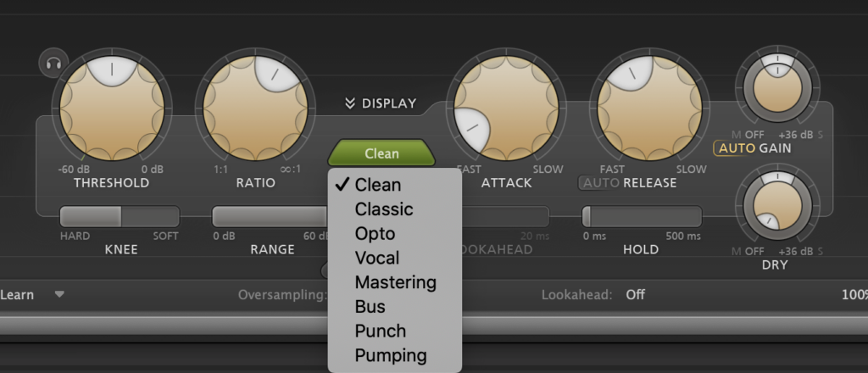
Task: Click the Hold time slider
Action: coord(642,217)
